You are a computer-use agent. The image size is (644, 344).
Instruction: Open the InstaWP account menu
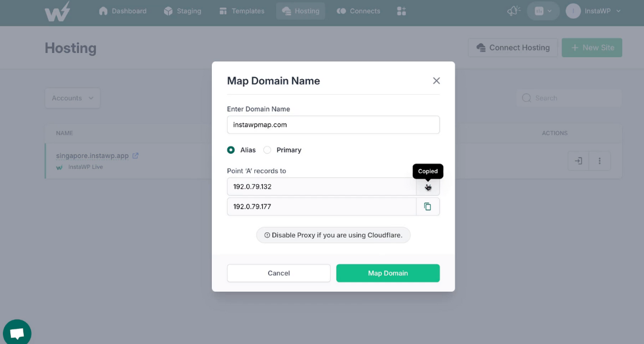click(593, 11)
